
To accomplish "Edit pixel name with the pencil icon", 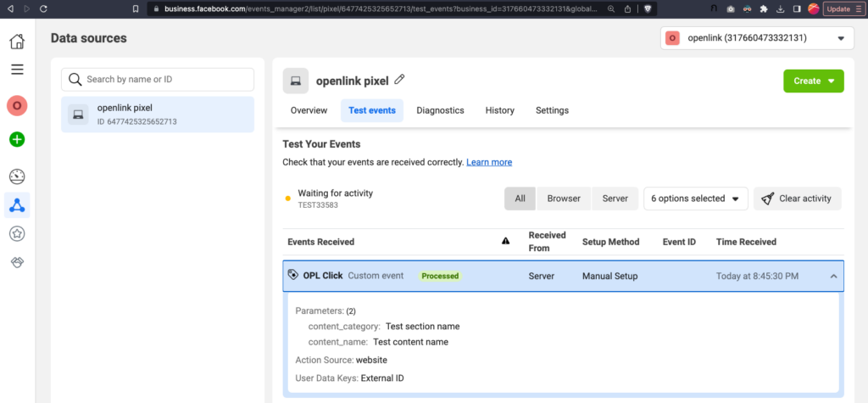I will point(399,80).
